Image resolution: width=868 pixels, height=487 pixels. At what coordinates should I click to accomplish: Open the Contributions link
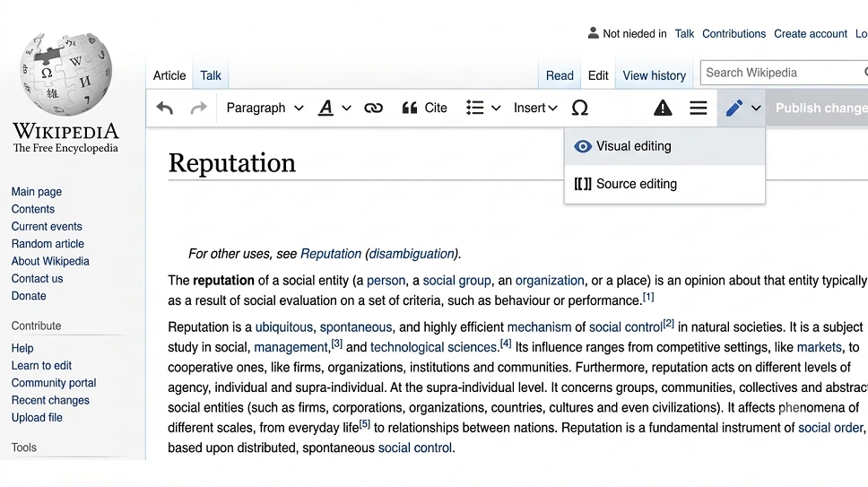pos(734,34)
